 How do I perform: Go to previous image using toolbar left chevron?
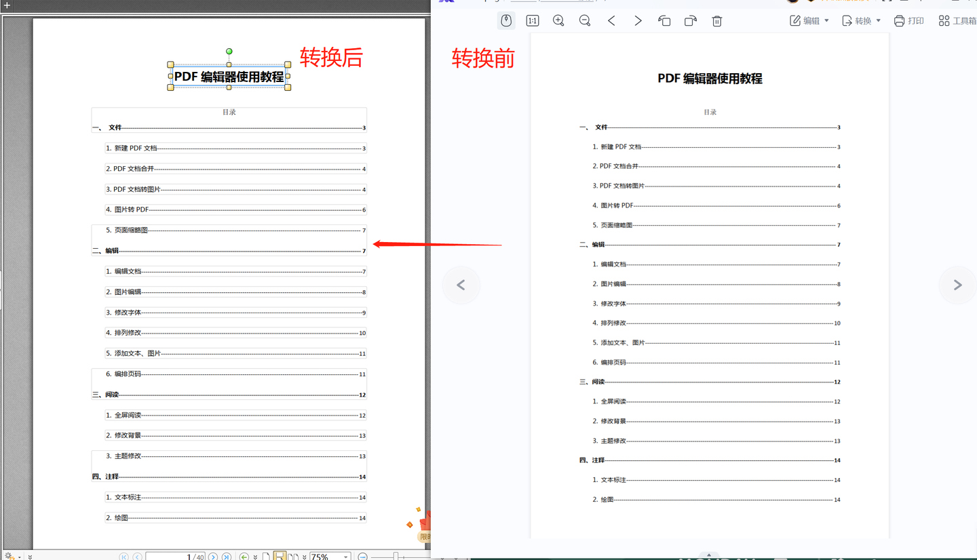pos(611,21)
